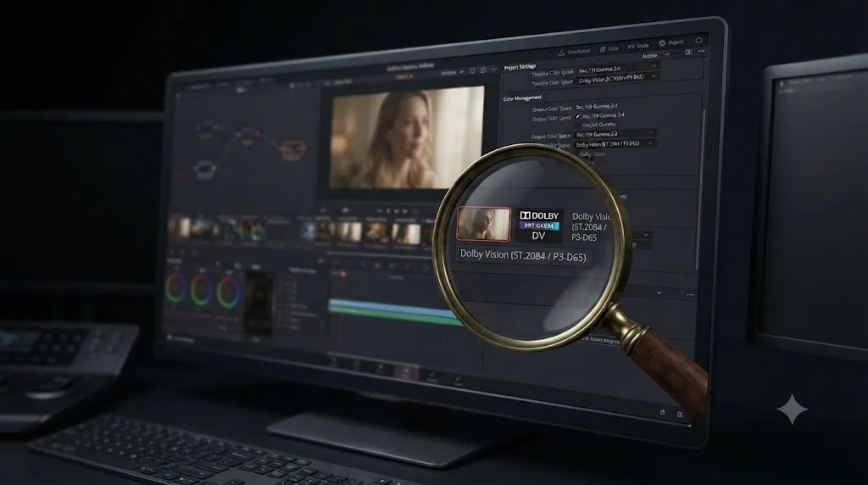Screen dimensions: 868x485
Task: Click the circular power icon at top right
Action: (x=699, y=41)
